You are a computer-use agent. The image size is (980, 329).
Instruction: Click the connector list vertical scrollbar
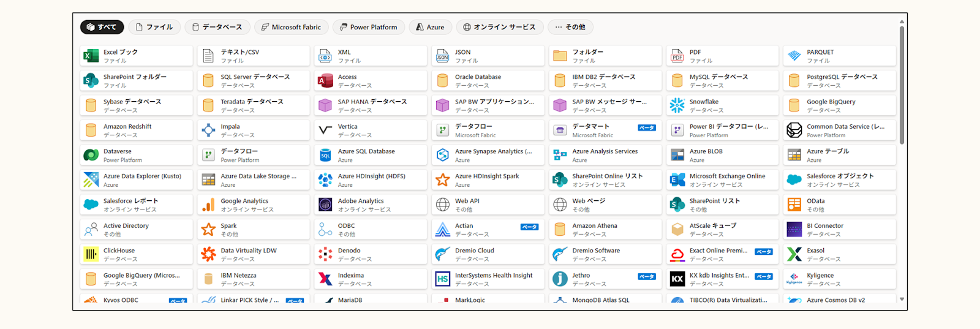coord(902,85)
